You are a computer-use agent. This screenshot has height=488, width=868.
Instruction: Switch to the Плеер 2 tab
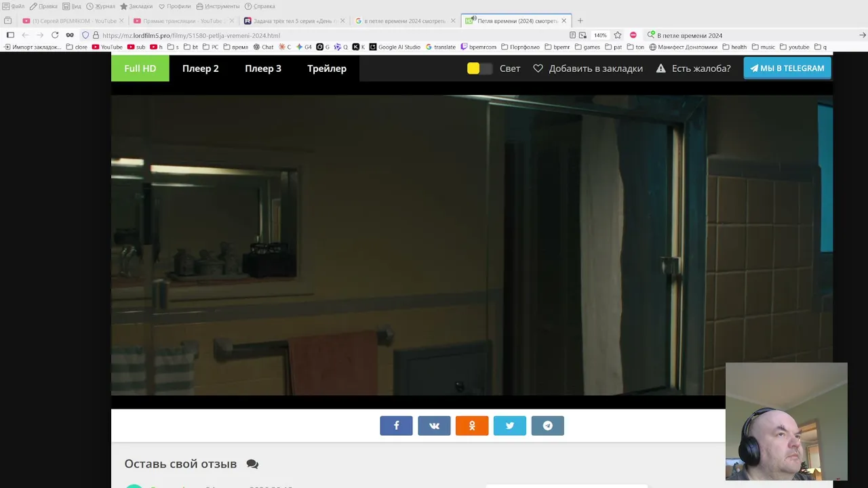[x=201, y=68]
